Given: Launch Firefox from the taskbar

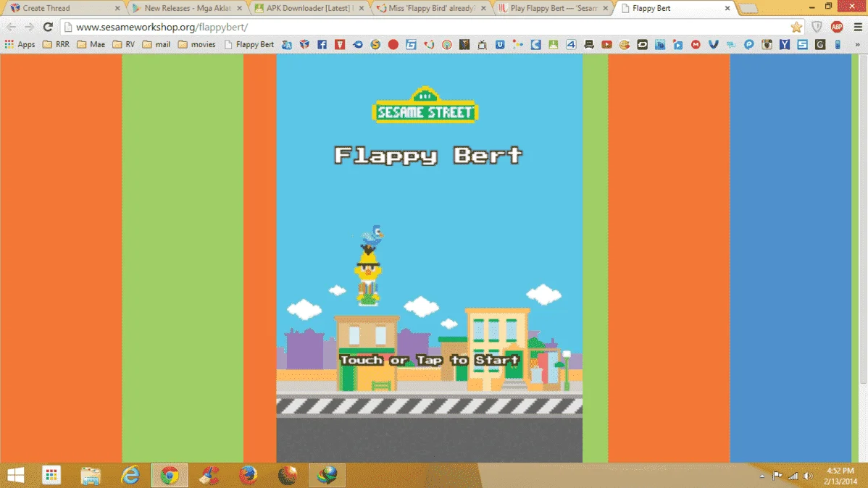Looking at the screenshot, I should point(248,475).
